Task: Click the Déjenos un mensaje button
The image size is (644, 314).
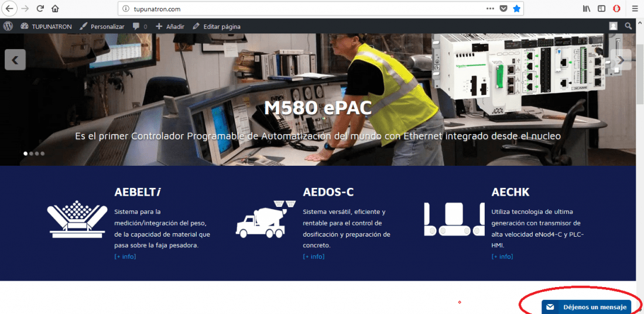Action: 586,307
